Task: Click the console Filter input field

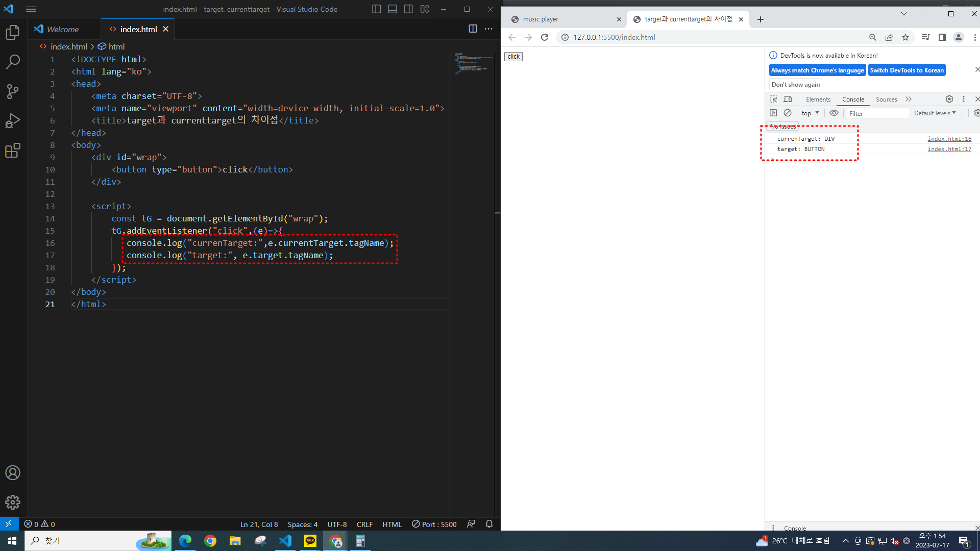Action: [877, 113]
